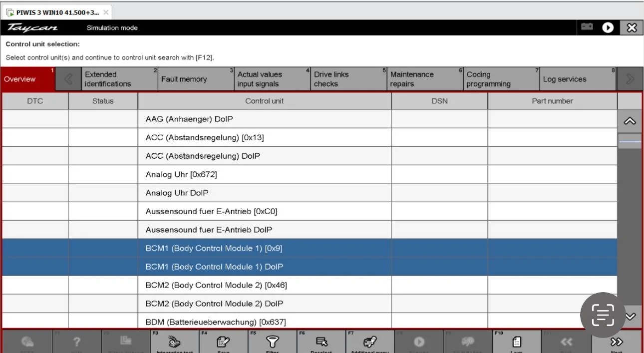Click the F4 Save icon

click(x=223, y=342)
